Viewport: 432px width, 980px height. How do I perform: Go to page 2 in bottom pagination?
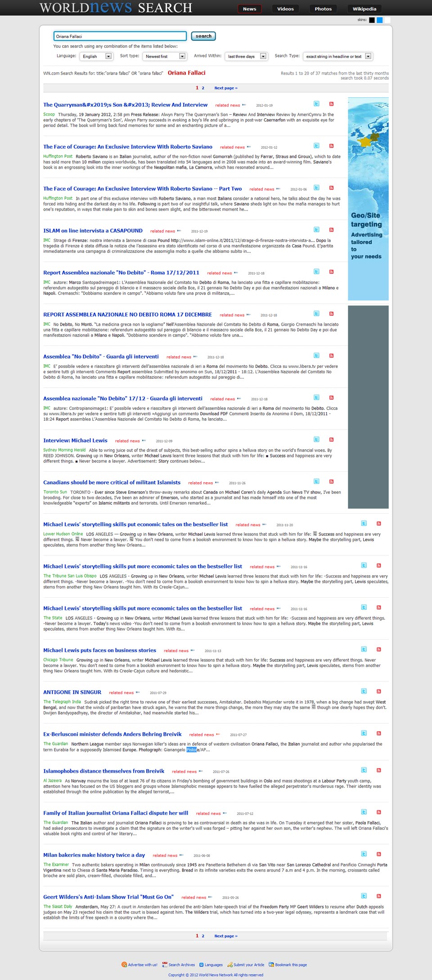[x=203, y=935]
